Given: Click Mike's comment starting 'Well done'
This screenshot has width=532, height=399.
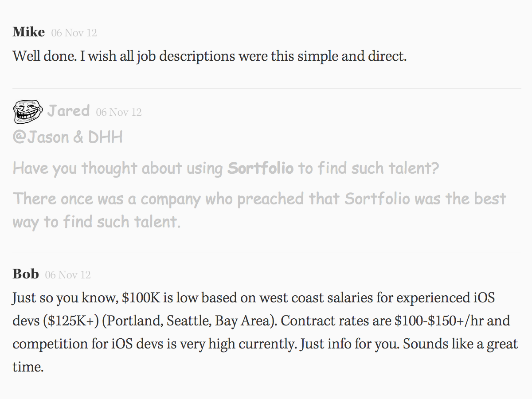Looking at the screenshot, I should coord(210,56).
